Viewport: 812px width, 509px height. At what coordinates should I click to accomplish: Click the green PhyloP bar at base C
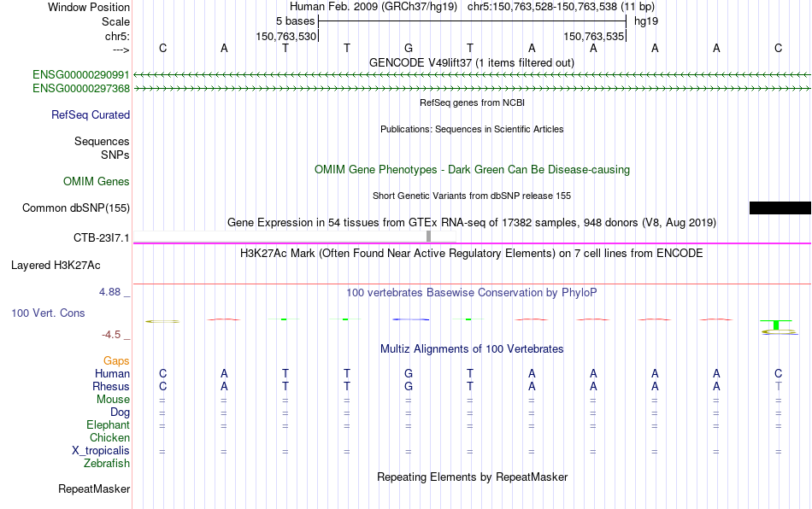click(776, 325)
